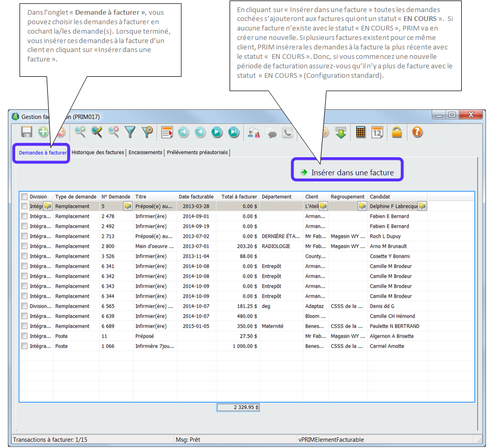Screen dimensions: 487x448
Task: Go to first record using navigation arrow
Action: [183, 132]
